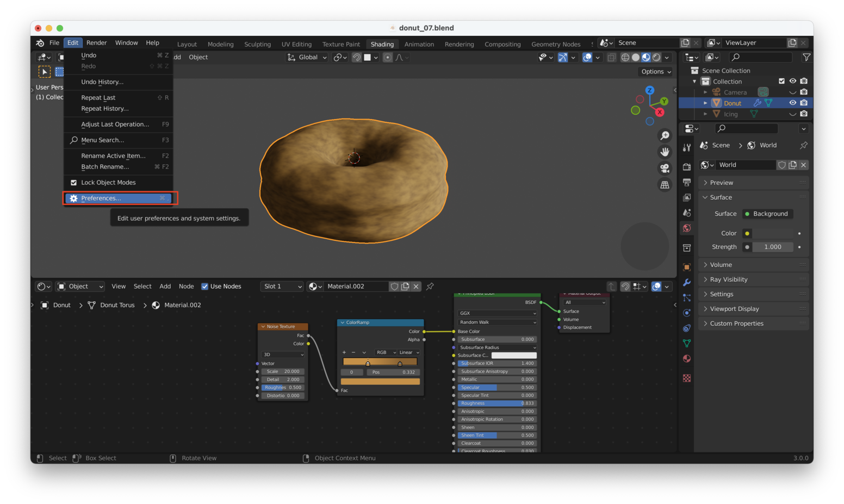This screenshot has width=844, height=504.
Task: Switch to the Animation workspace tab
Action: pyautogui.click(x=419, y=44)
